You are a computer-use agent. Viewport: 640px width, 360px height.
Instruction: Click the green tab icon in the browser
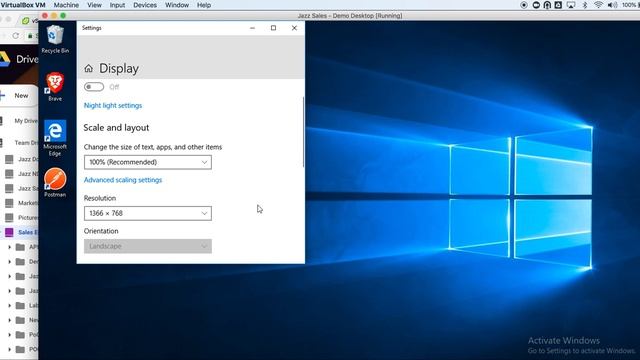click(x=26, y=20)
